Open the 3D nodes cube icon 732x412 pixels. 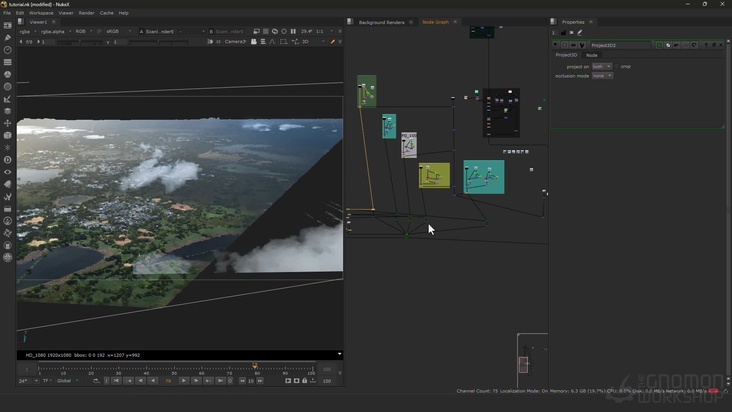coord(7,135)
